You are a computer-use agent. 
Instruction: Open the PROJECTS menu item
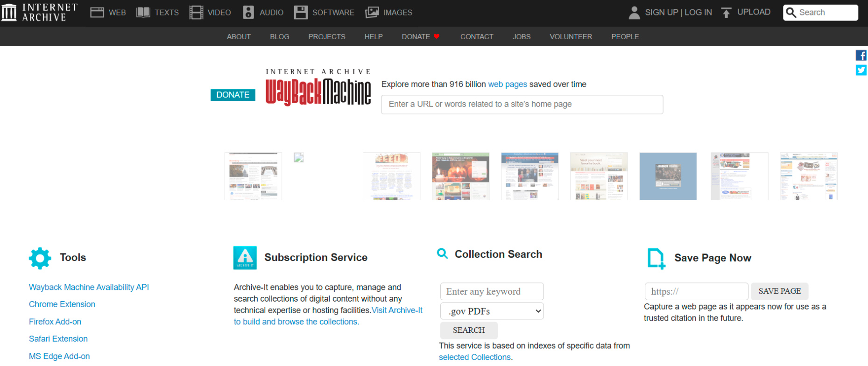pos(327,36)
